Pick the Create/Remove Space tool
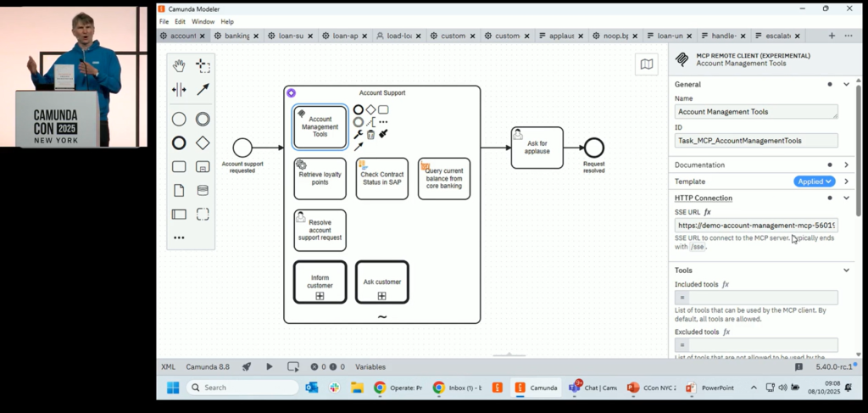868x413 pixels. tap(179, 89)
